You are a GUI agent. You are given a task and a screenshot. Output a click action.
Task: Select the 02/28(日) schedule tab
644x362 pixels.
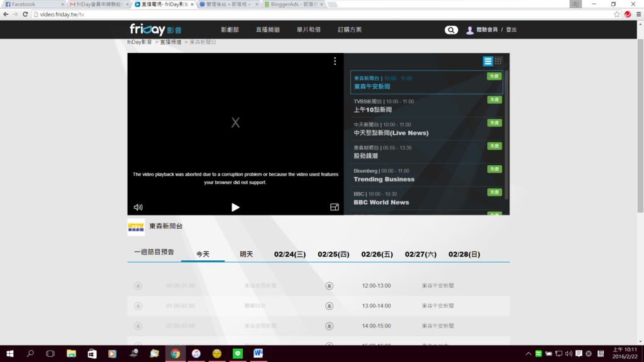464,255
